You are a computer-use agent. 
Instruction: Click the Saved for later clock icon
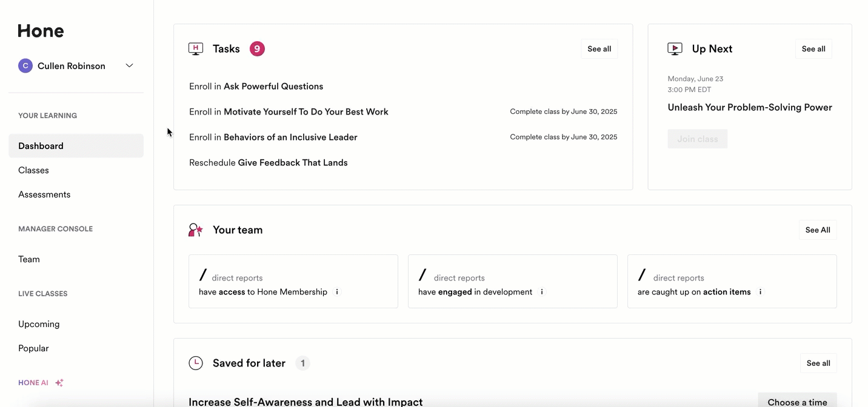(x=196, y=363)
